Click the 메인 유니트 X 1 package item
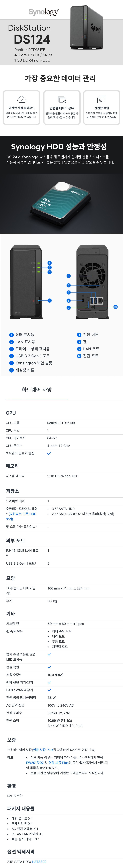Viewport: 123px width, 868px height. [x=22, y=818]
